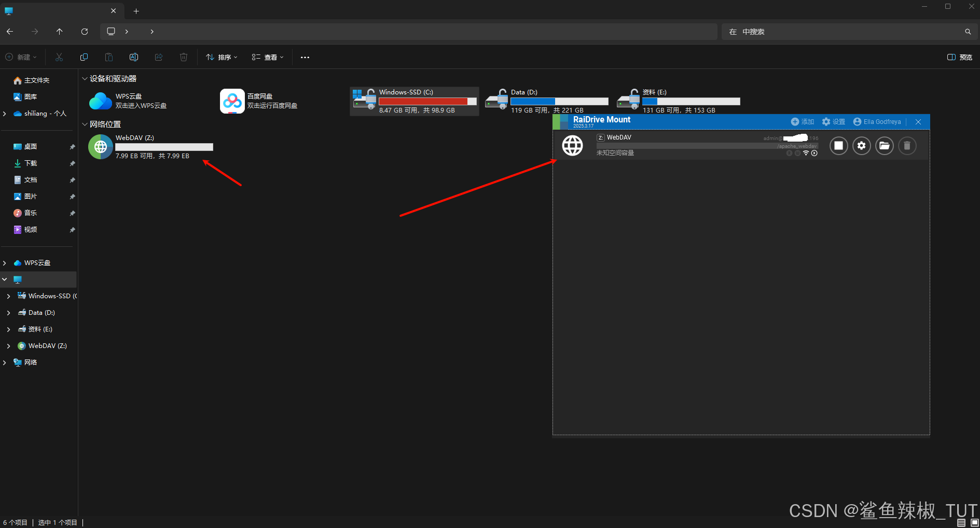Toggle write access on WebDAV mount
980x528 pixels.
798,153
